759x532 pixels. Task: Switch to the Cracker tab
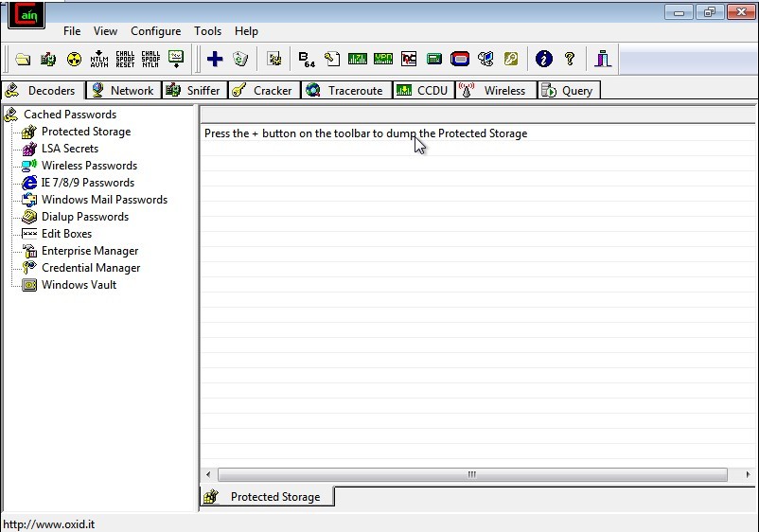(x=264, y=91)
